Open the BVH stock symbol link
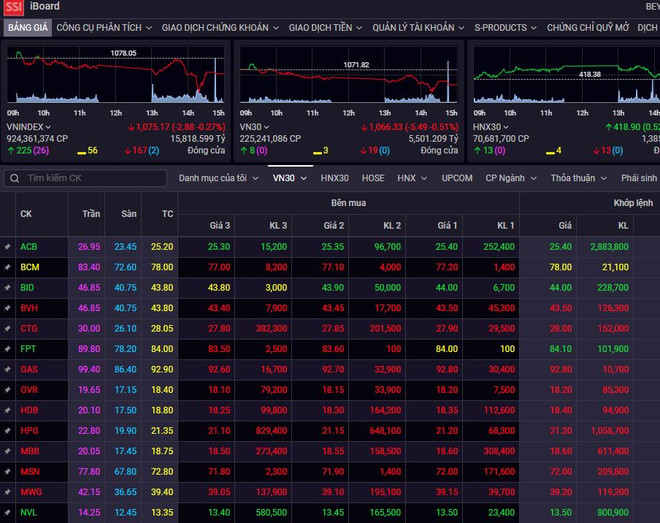 tap(29, 308)
